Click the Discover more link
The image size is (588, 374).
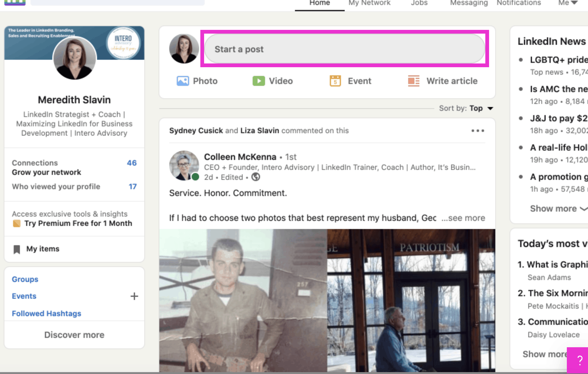coord(74,335)
